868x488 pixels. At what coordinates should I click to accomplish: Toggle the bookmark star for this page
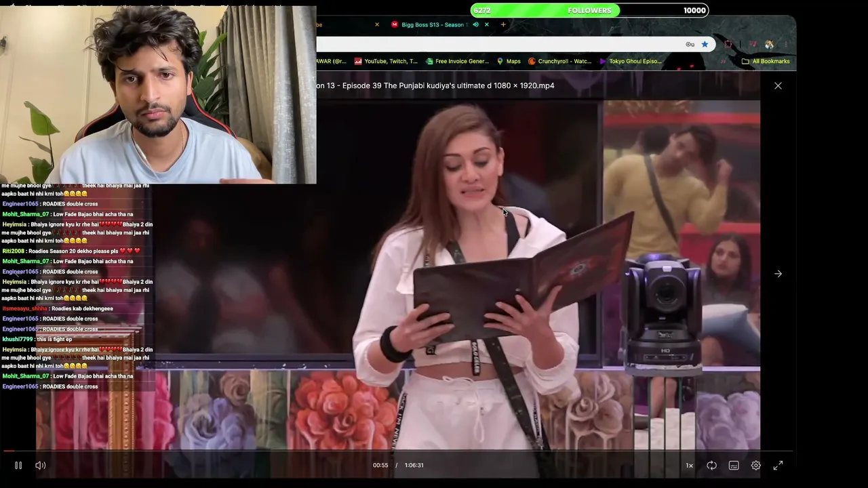[x=705, y=44]
